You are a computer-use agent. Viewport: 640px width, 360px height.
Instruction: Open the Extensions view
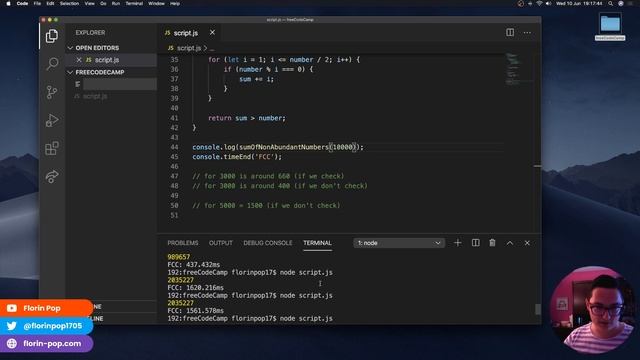[52, 148]
